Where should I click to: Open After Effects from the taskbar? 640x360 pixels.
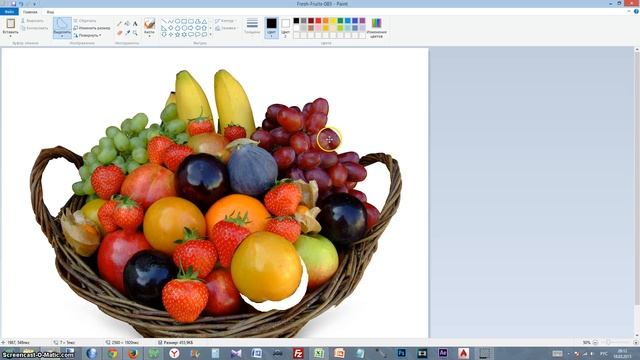(x=443, y=353)
